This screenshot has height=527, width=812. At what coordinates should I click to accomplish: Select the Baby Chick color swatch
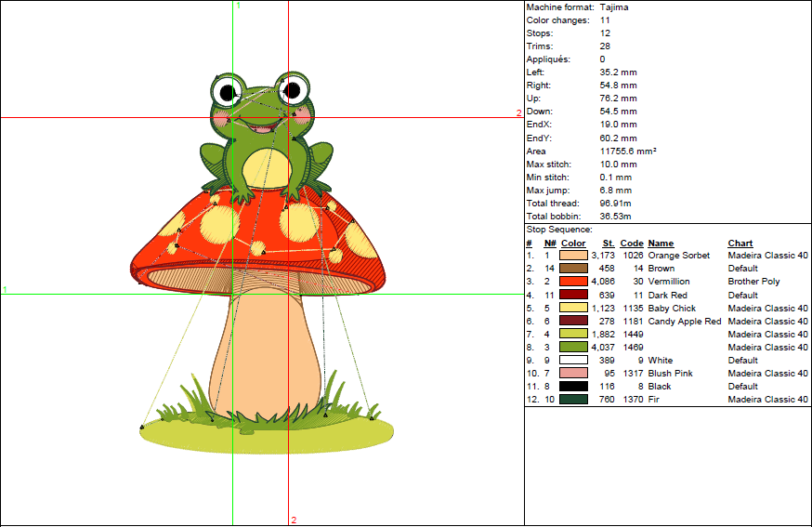(573, 308)
